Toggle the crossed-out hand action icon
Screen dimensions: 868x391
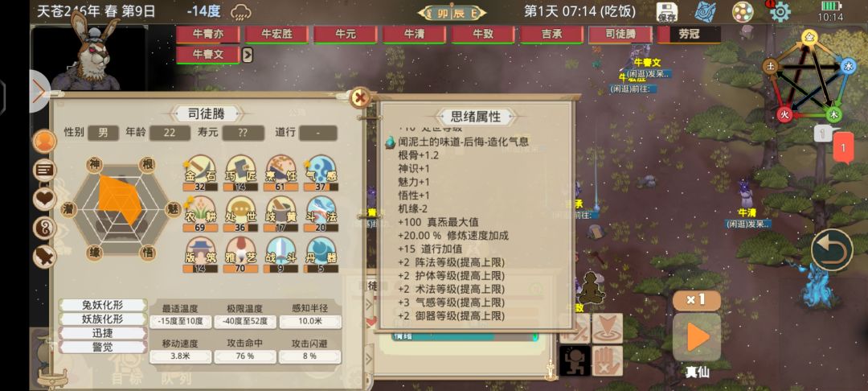point(608,361)
